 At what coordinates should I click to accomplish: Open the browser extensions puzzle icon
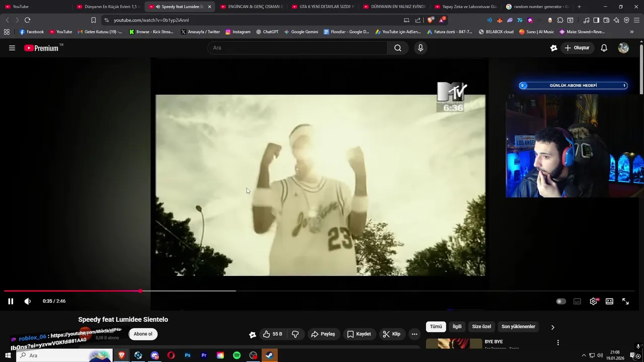tap(560, 20)
